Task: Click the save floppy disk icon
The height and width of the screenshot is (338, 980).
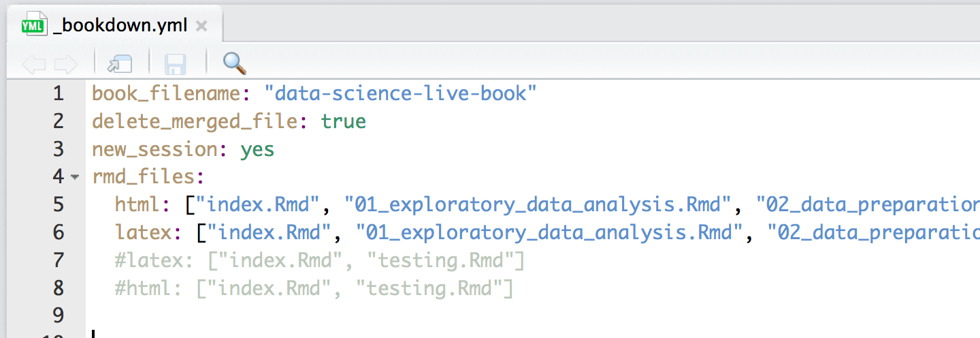Action: [176, 64]
